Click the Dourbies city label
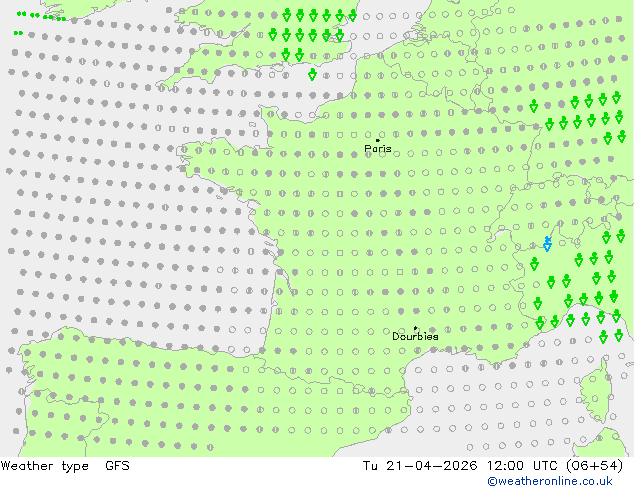The height and width of the screenshot is (490, 634). 415,336
